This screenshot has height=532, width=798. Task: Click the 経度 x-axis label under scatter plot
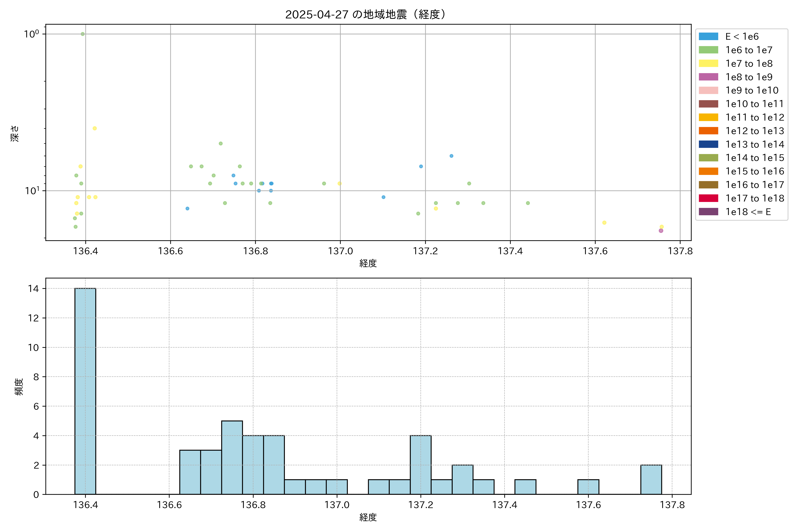tap(368, 263)
